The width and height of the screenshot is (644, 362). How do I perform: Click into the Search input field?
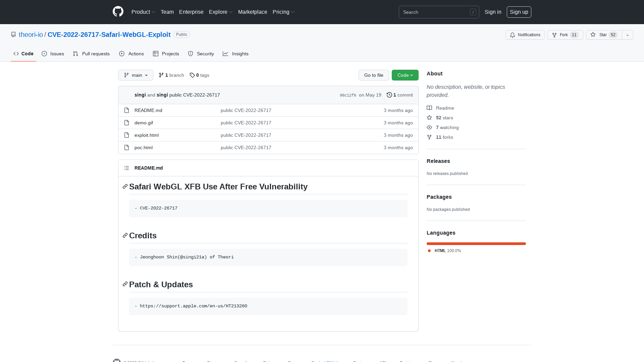pos(439,12)
